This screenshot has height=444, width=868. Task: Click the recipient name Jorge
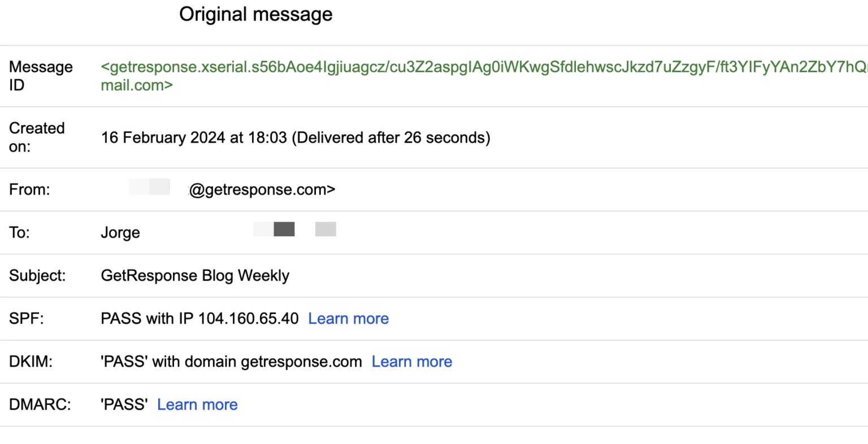coord(120,232)
